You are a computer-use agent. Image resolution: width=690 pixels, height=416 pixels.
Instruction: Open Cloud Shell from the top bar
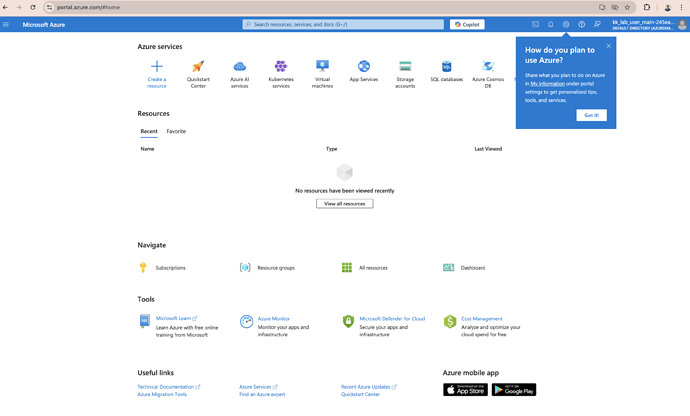[x=535, y=25]
